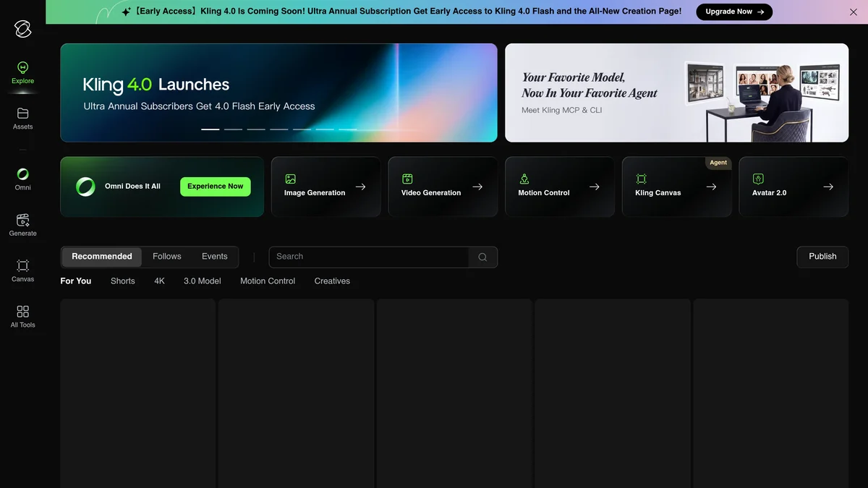The width and height of the screenshot is (868, 488).
Task: Open the Omni sidebar icon
Action: click(22, 179)
